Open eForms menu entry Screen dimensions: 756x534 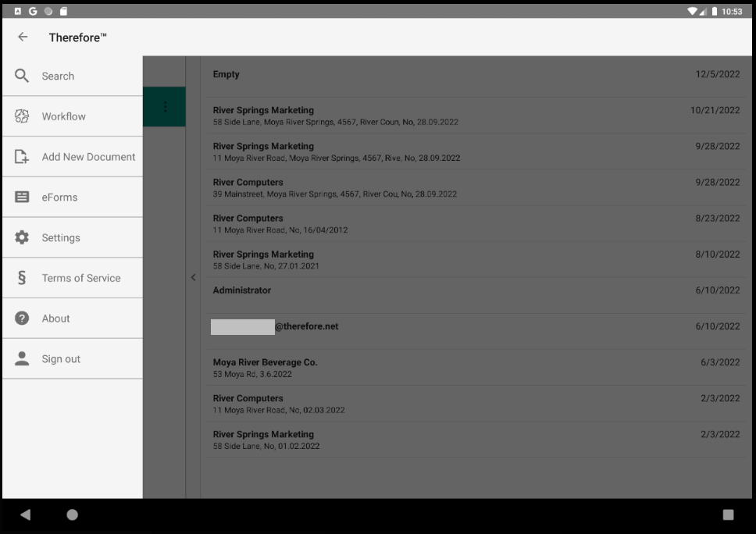[x=73, y=197]
